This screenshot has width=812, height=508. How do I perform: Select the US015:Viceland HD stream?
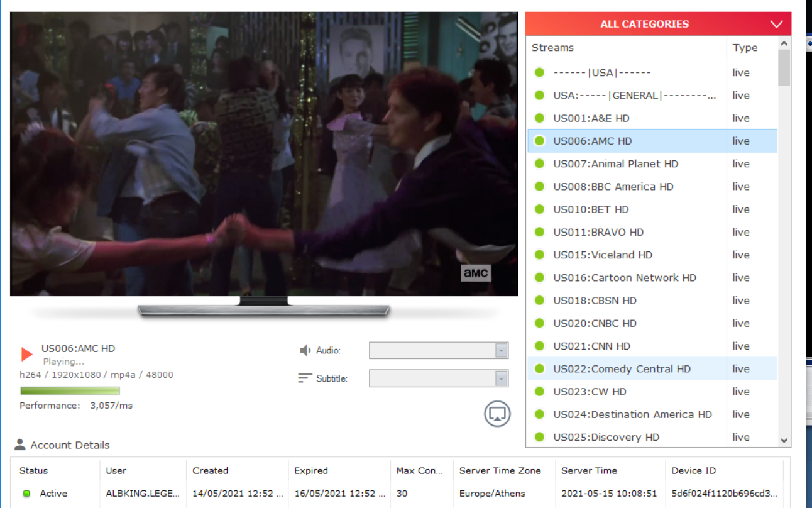pyautogui.click(x=652, y=255)
